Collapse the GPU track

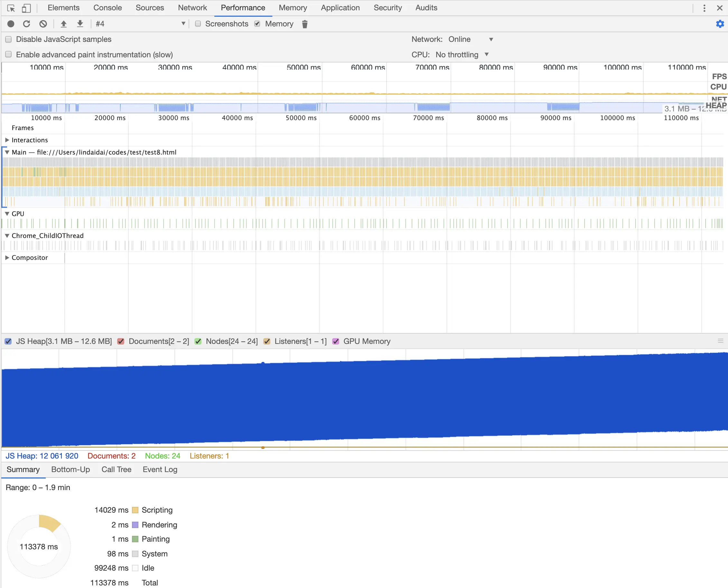pos(7,214)
